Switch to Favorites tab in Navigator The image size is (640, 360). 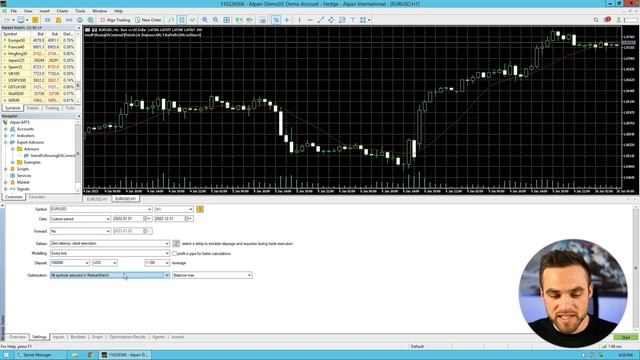tap(37, 197)
